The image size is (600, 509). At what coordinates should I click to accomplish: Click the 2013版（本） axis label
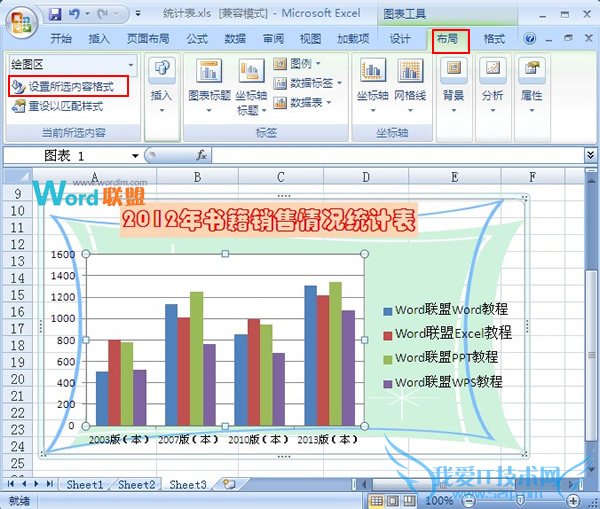(x=328, y=440)
